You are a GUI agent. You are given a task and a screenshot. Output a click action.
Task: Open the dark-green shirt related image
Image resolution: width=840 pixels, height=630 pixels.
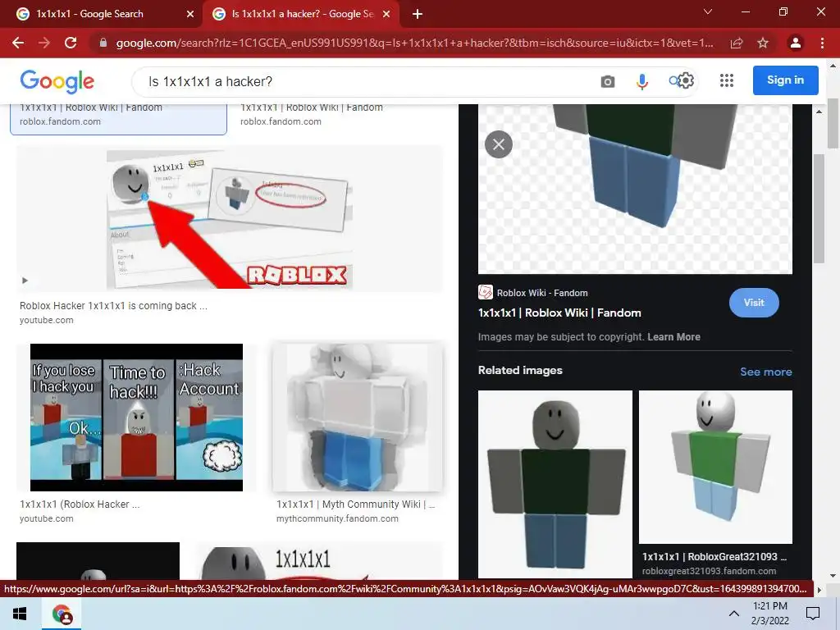click(555, 484)
